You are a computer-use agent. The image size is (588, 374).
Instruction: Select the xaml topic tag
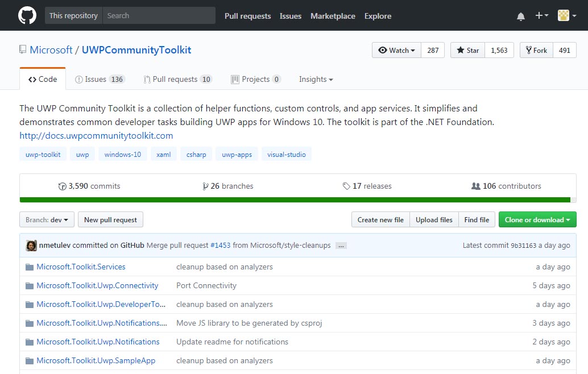point(164,154)
